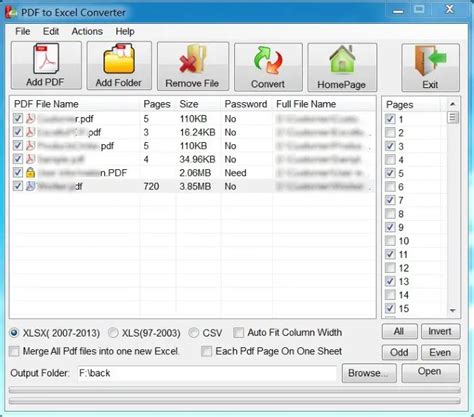Screen dimensions: 474x417
Task: Click the app icon in the title bar
Action: tap(11, 12)
